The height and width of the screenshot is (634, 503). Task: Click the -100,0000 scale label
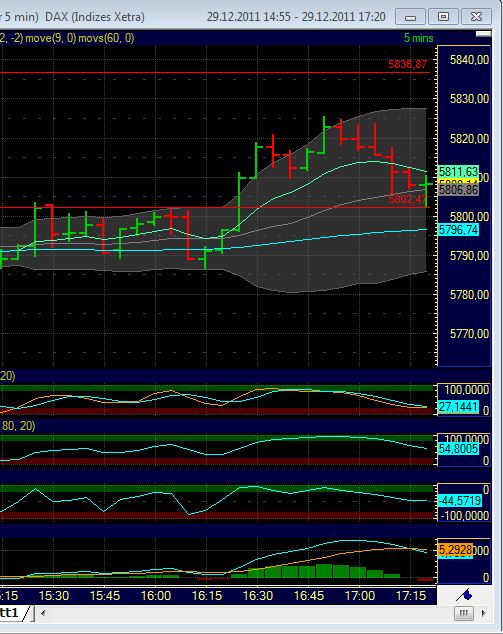coord(464,516)
